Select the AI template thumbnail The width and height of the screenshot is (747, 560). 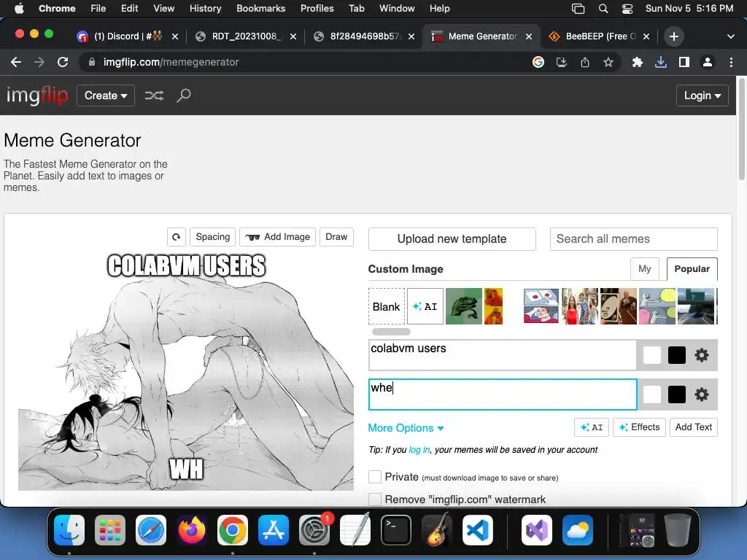pyautogui.click(x=425, y=307)
